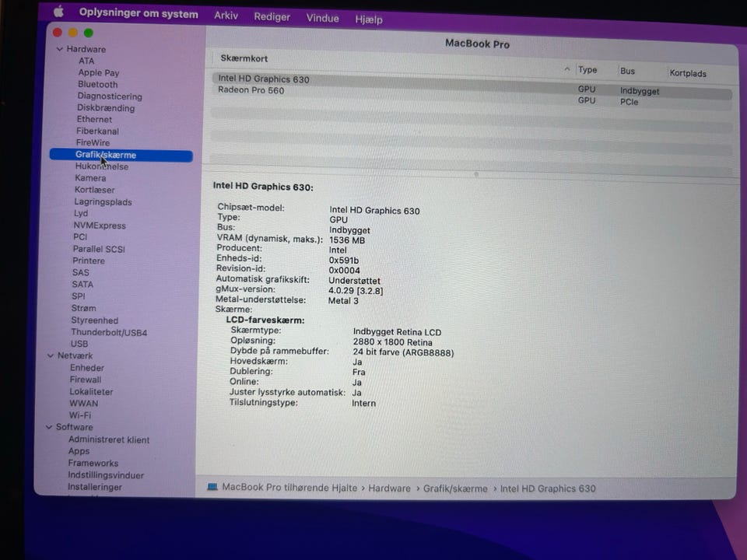747x560 pixels.
Task: Select Diagnosticering in the sidebar
Action: point(110,96)
